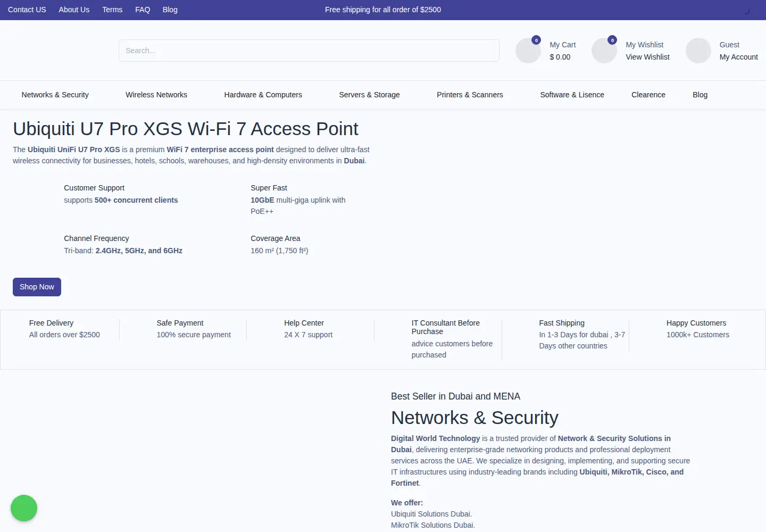Click Super Fast feature title
This screenshot has width=766, height=532.
coord(269,188)
